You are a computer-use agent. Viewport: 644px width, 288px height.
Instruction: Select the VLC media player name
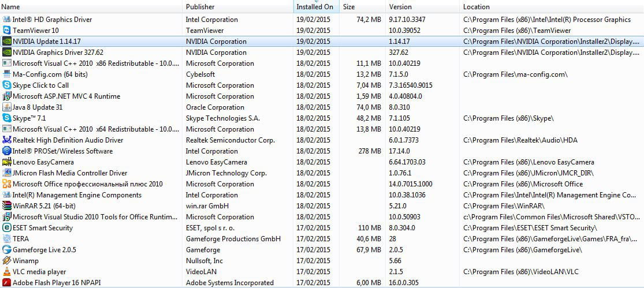click(39, 272)
